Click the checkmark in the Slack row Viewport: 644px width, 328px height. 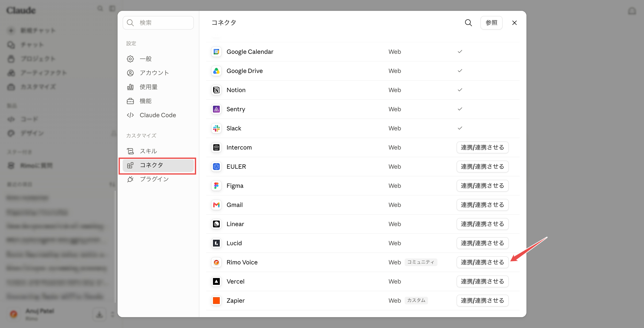[460, 128]
